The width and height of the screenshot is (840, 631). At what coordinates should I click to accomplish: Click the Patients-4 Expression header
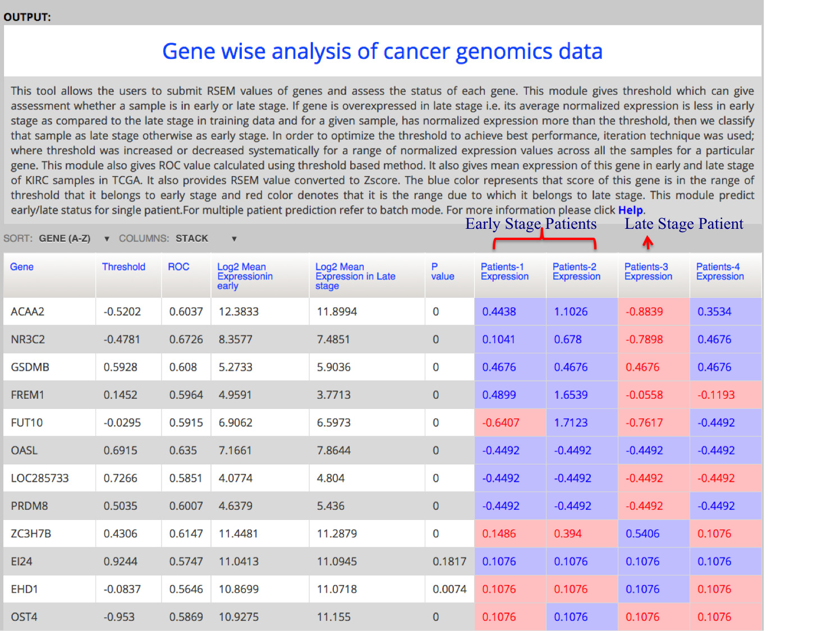(720, 271)
